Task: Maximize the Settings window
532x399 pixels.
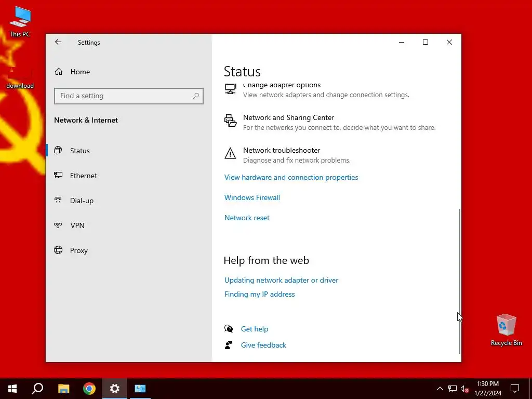Action: point(425,42)
